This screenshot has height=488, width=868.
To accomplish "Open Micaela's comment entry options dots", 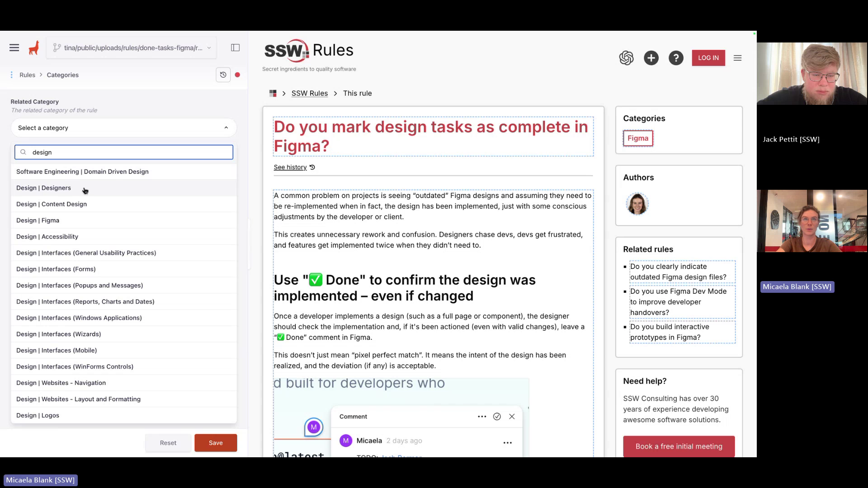I will (508, 443).
